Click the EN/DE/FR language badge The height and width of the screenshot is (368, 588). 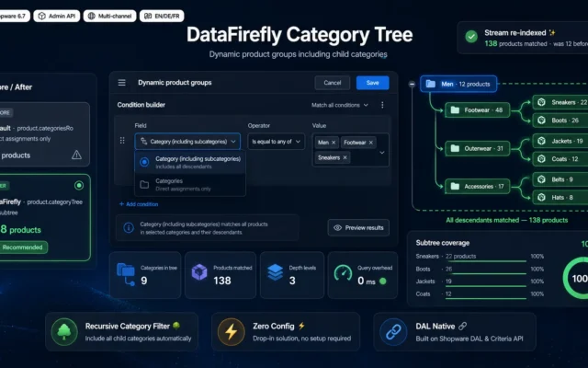[162, 16]
